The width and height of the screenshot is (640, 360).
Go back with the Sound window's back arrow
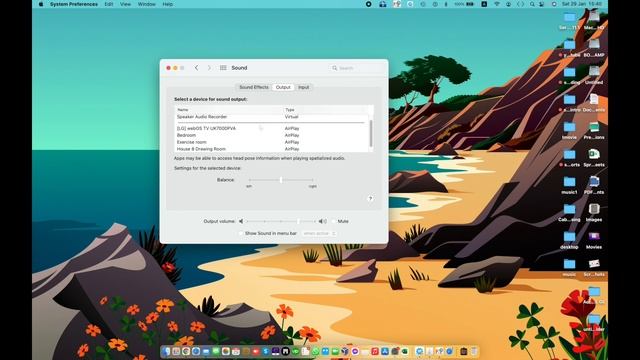(196, 68)
